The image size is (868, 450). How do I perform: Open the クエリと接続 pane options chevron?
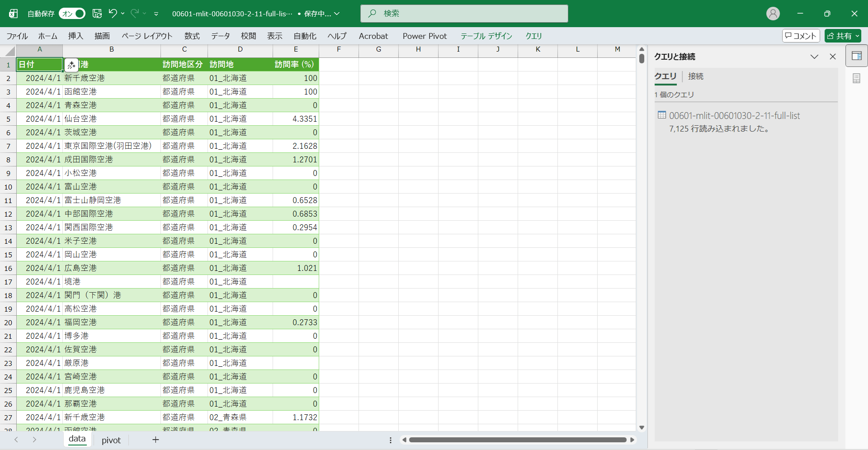tap(814, 57)
